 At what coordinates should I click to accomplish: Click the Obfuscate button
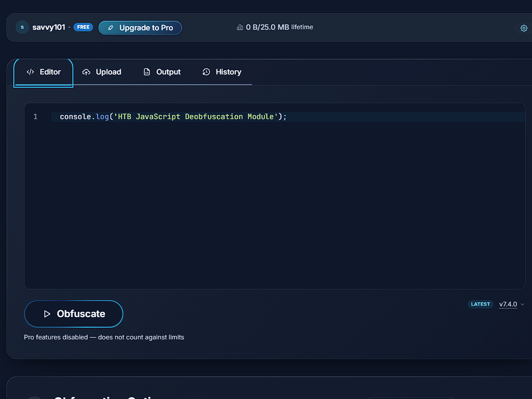73,314
